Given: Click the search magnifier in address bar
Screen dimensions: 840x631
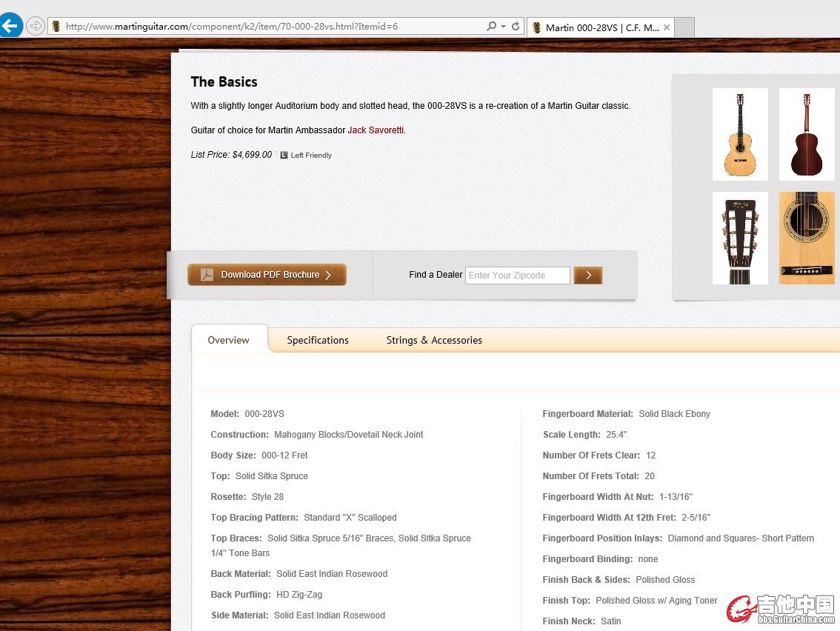Looking at the screenshot, I should pyautogui.click(x=491, y=26).
